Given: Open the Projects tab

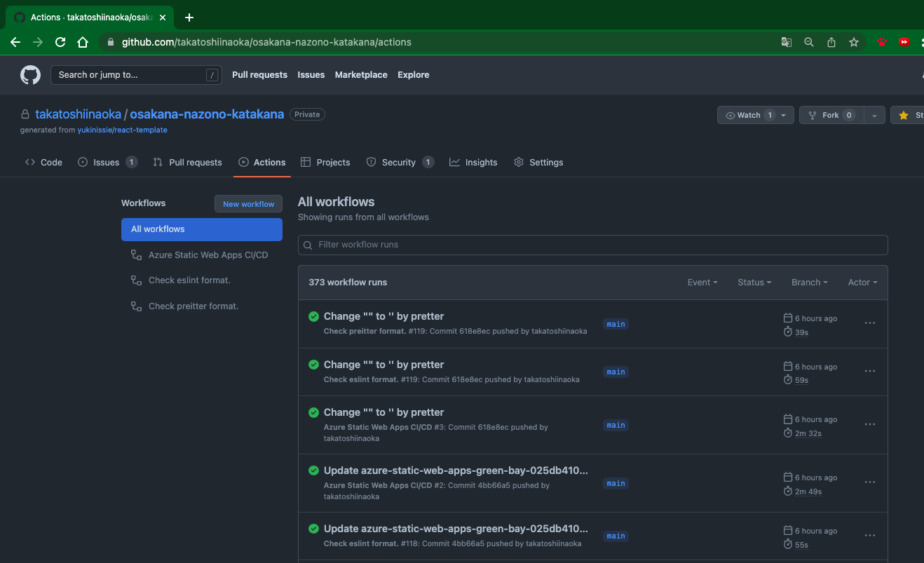Looking at the screenshot, I should (x=325, y=162).
